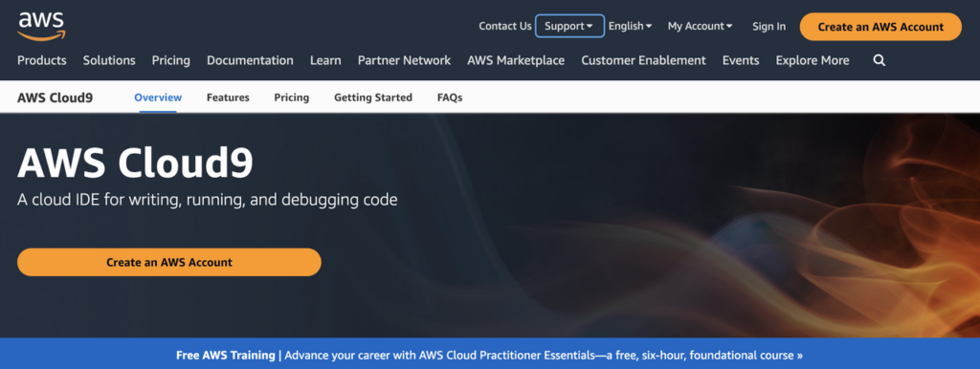Open the Solutions menu
The height and width of the screenshot is (369, 980).
point(109,60)
